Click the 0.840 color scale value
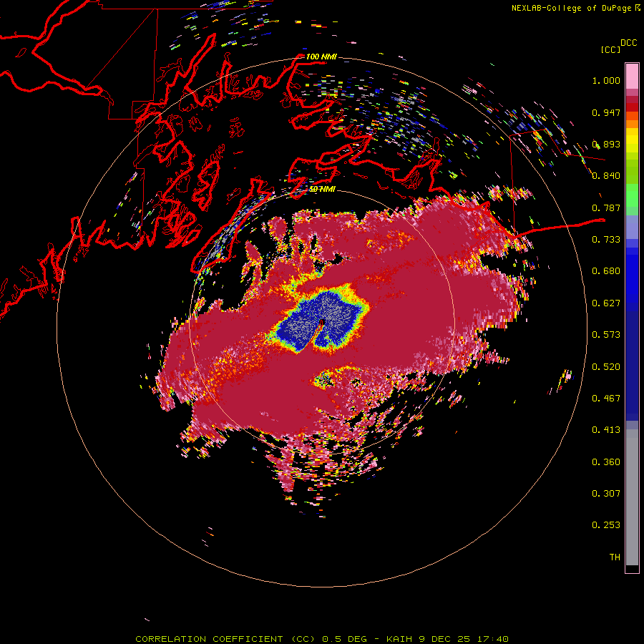Viewport: 644px width, 644px height. 606,176
